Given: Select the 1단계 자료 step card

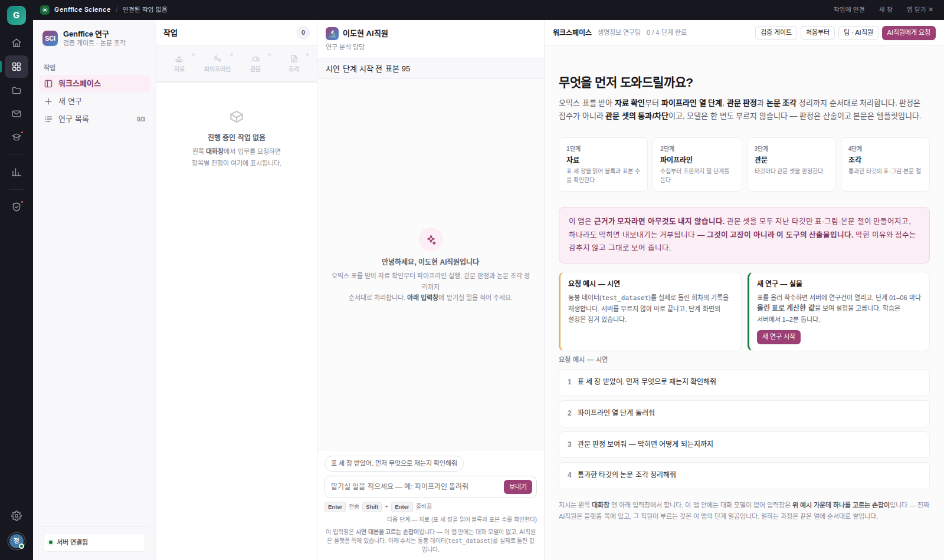Looking at the screenshot, I should 603,164.
